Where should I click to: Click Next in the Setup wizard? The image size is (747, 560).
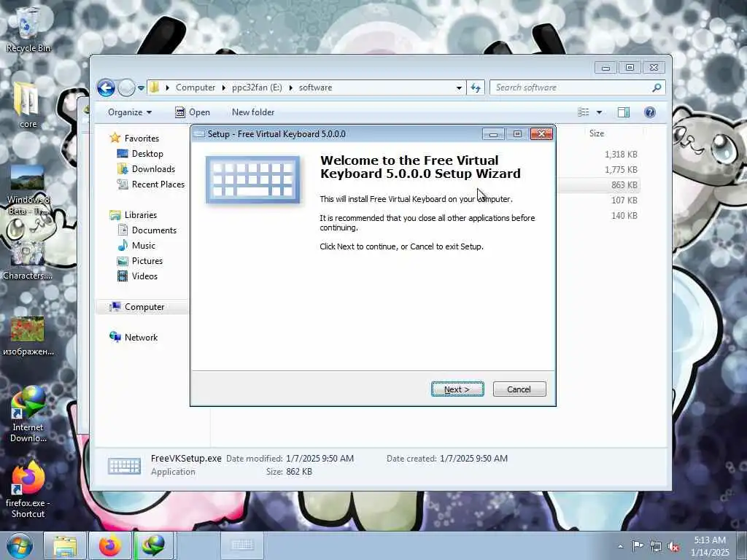click(457, 389)
